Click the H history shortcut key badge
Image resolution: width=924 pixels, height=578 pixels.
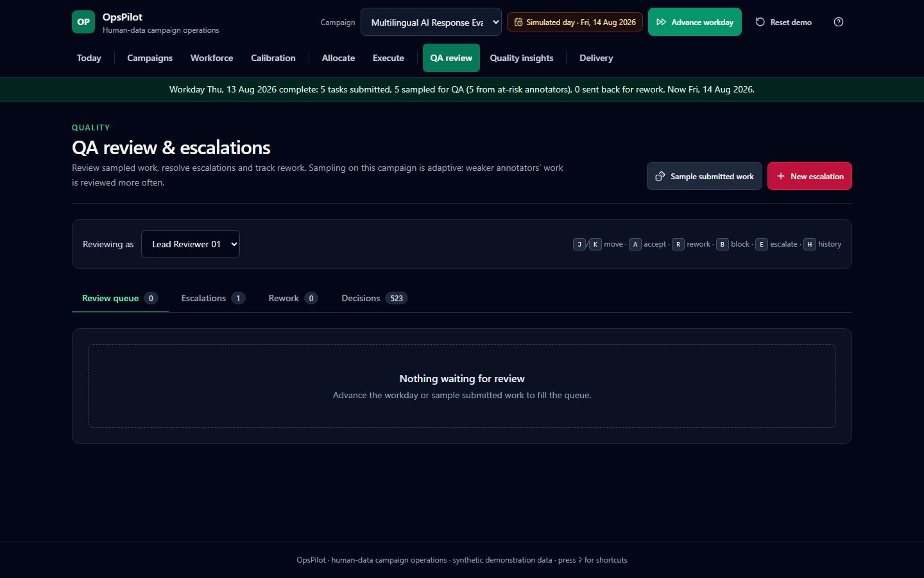[x=809, y=244]
